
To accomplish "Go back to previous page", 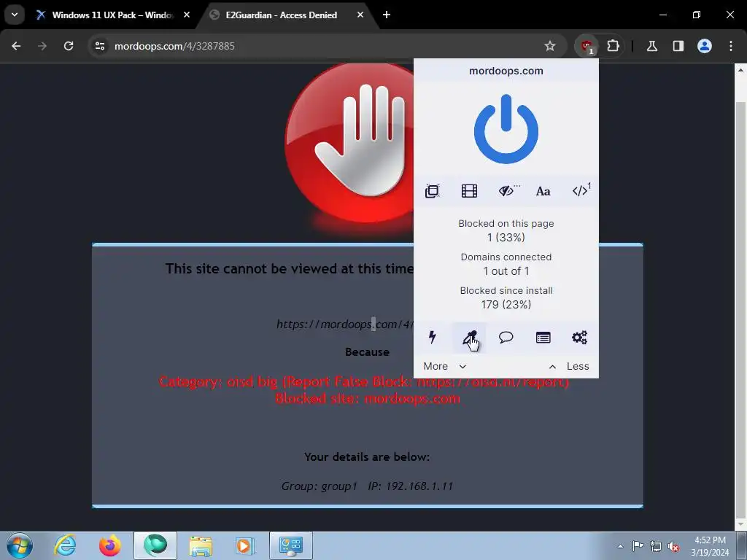I will (x=16, y=46).
